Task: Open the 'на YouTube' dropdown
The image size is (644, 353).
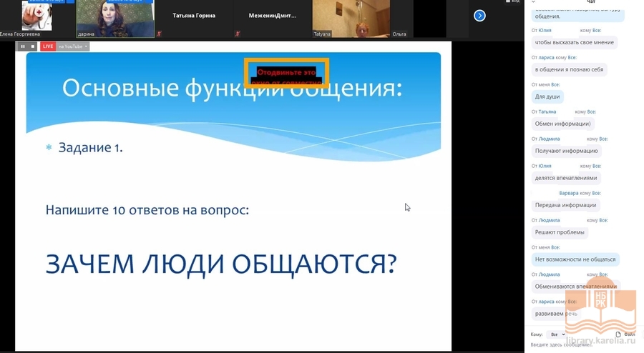Action: (73, 46)
